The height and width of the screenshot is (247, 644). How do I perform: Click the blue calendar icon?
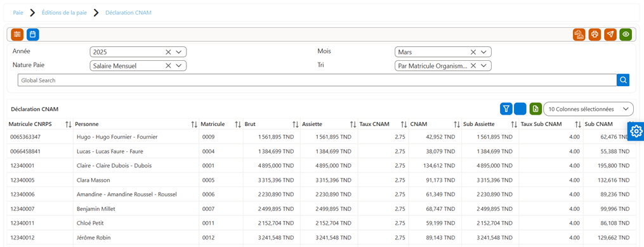(x=33, y=34)
